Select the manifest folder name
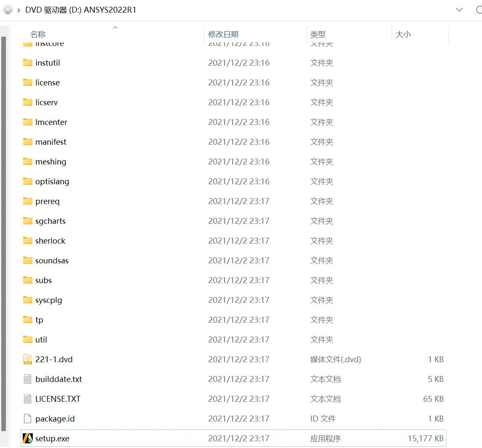 point(51,142)
